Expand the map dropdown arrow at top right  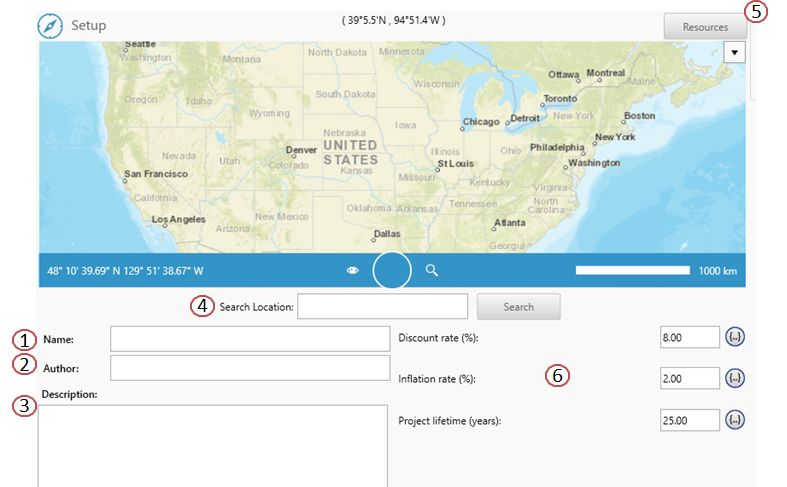click(x=735, y=52)
